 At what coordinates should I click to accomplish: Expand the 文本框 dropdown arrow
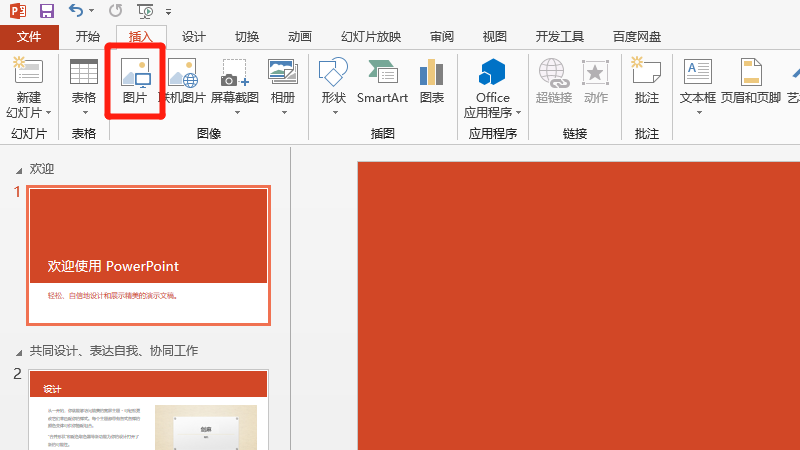(x=699, y=112)
